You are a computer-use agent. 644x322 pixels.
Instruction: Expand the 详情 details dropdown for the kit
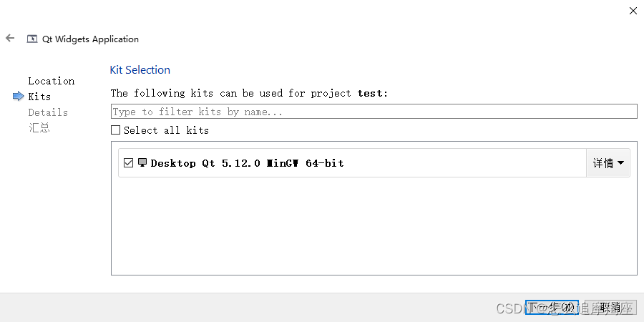(x=608, y=163)
